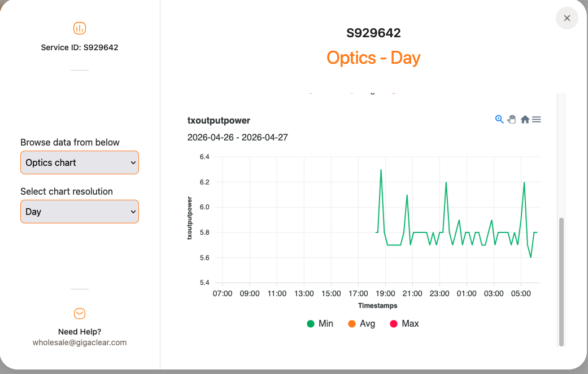588x374 pixels.
Task: Close the S929642 optics dialog
Action: [x=567, y=18]
